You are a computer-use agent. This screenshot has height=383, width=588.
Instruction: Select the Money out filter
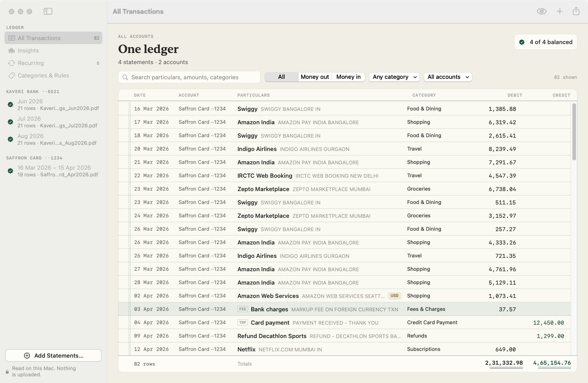click(x=315, y=77)
